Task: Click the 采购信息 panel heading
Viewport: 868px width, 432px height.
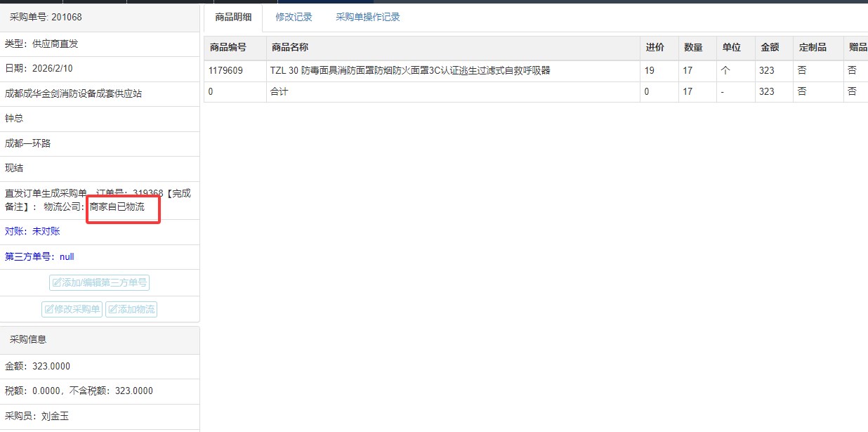Action: pyautogui.click(x=28, y=340)
